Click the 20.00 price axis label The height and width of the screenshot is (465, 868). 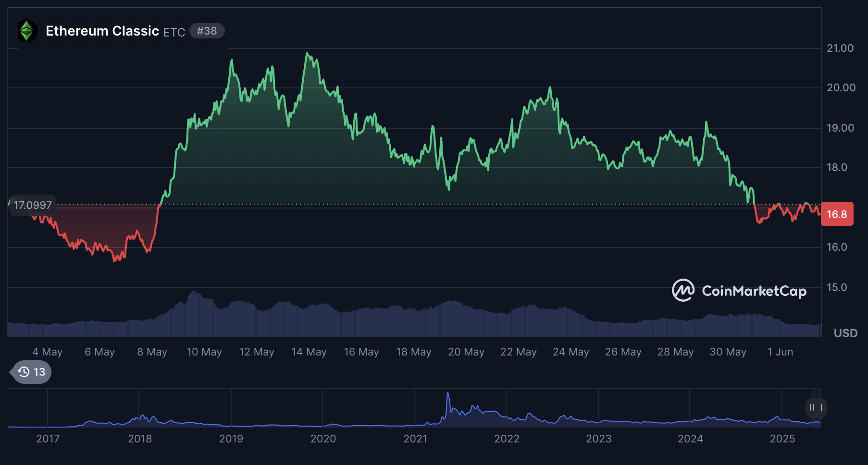(841, 87)
